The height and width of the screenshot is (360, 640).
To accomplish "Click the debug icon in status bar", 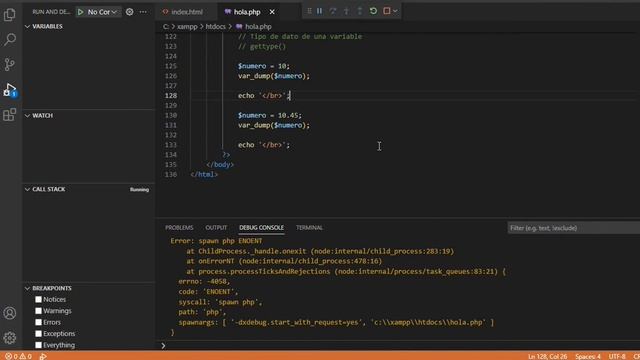I will click(43, 356).
